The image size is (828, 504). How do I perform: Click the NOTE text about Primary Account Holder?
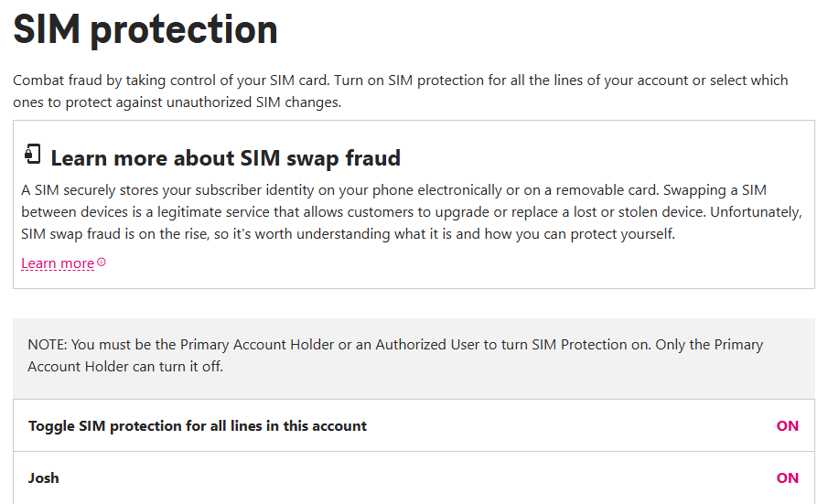coord(395,345)
